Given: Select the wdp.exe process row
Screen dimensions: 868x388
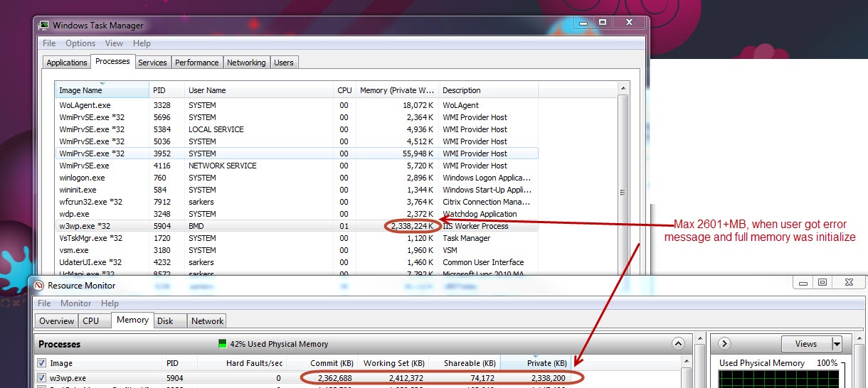Looking at the screenshot, I should 297,214.
